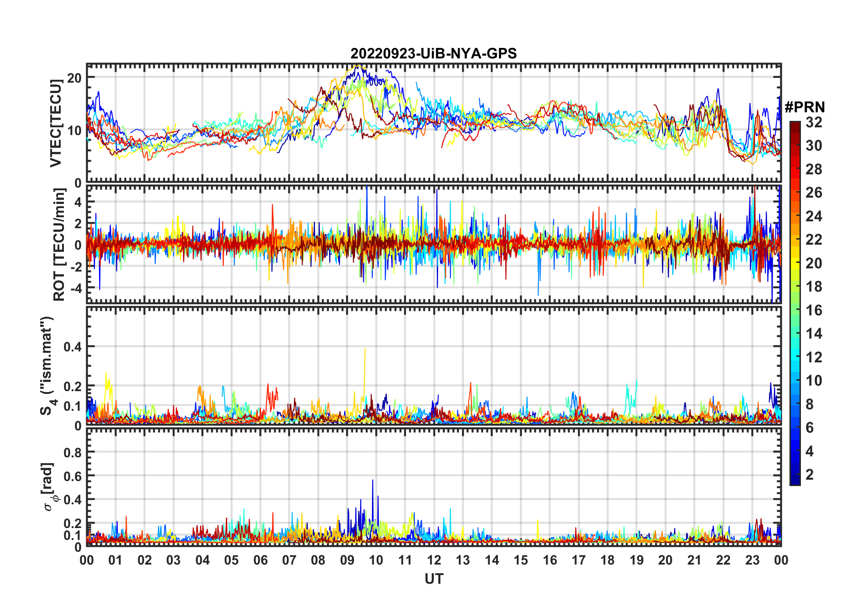Click the 01 hour tick label on the UT axis
Image resolution: width=868 pixels, height=607 pixels.
coord(115,560)
